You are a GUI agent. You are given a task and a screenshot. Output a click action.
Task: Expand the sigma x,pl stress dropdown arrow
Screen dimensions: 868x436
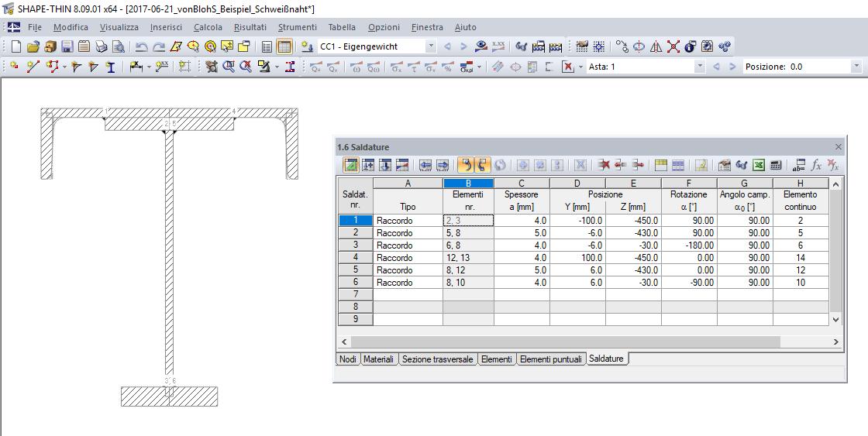pos(479,67)
